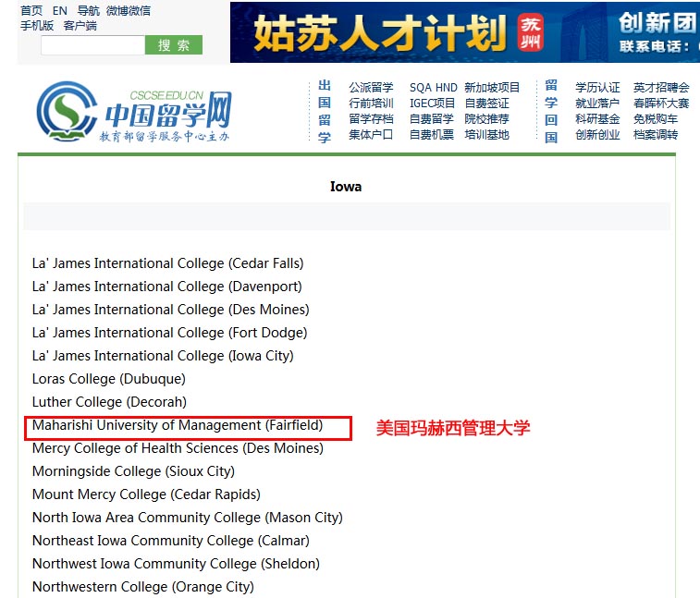Viewport: 700px width, 598px height.
Task: Select La' James International College (Fort Dodge)
Action: [169, 333]
